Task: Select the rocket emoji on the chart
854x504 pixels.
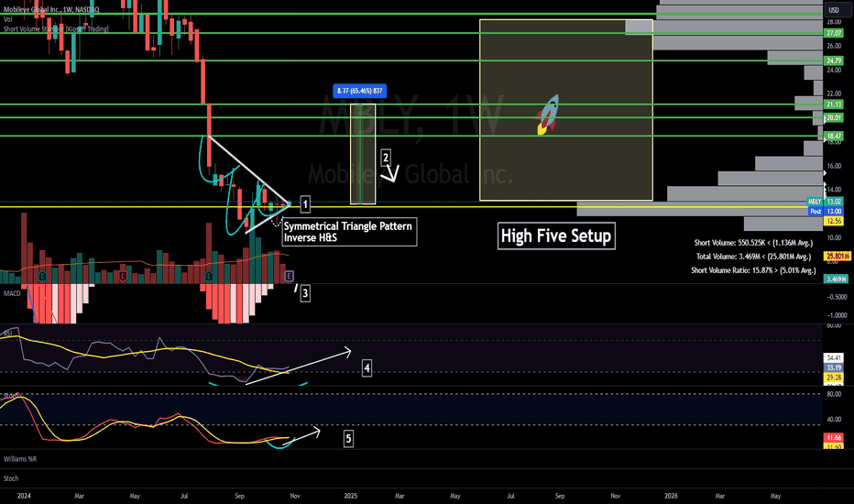Action: (x=547, y=115)
